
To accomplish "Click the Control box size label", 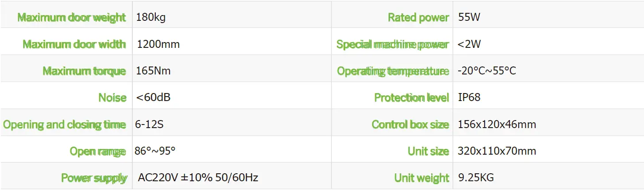I will click(410, 125).
